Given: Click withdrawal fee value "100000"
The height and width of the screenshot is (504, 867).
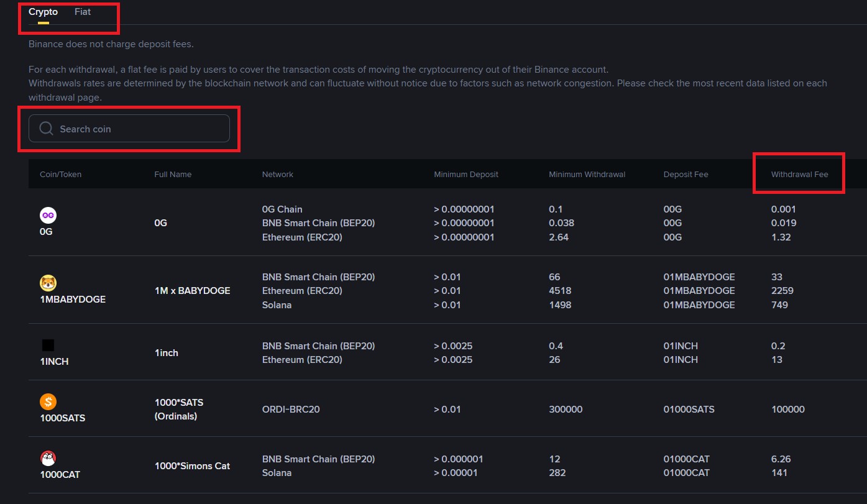Looking at the screenshot, I should [788, 410].
